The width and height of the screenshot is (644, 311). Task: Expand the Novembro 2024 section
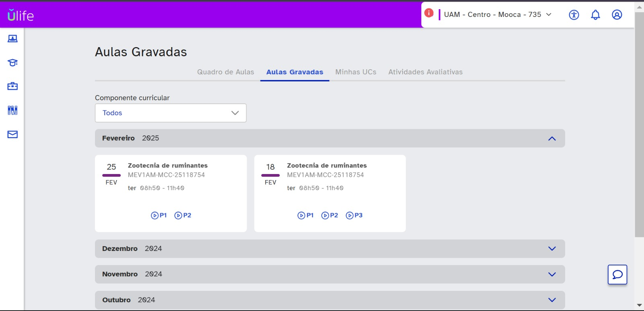[x=330, y=274]
